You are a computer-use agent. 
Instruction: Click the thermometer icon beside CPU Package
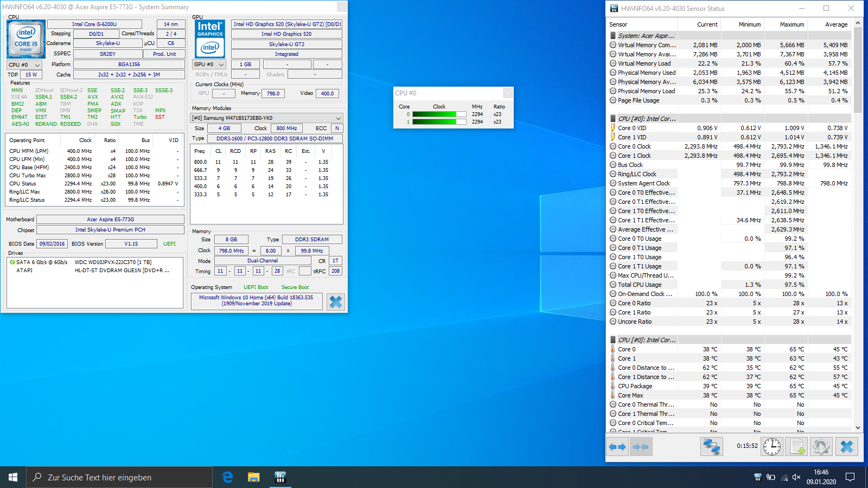pyautogui.click(x=613, y=386)
